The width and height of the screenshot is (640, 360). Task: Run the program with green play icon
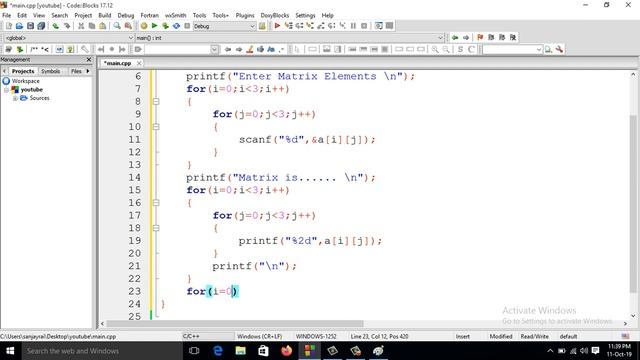155,26
